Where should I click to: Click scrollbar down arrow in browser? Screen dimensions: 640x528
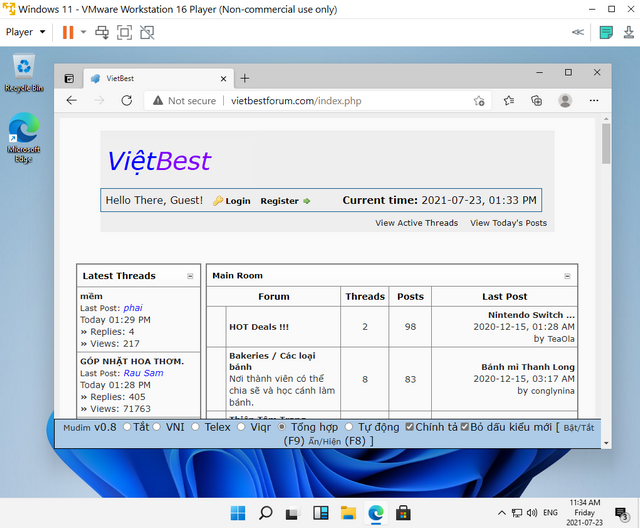pyautogui.click(x=606, y=443)
